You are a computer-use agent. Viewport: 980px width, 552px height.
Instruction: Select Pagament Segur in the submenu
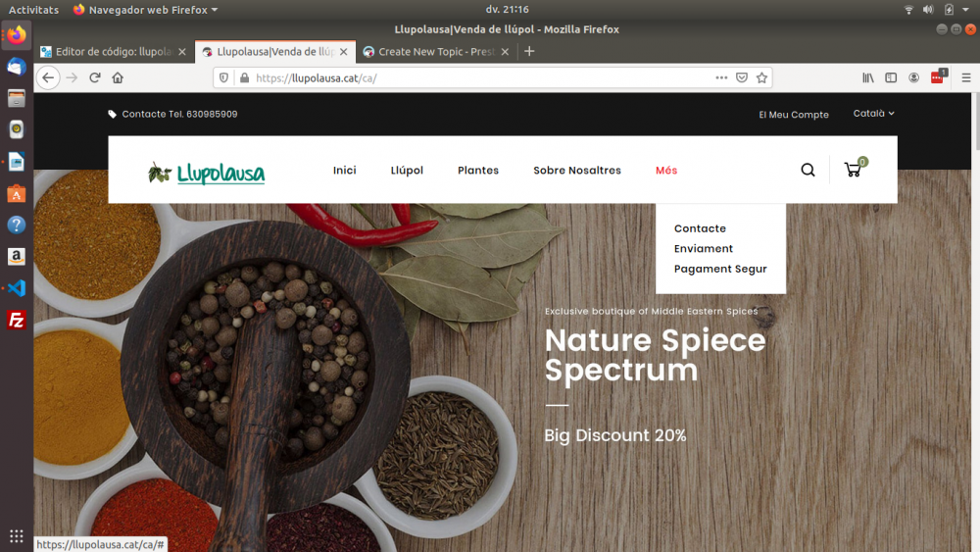pyautogui.click(x=720, y=269)
